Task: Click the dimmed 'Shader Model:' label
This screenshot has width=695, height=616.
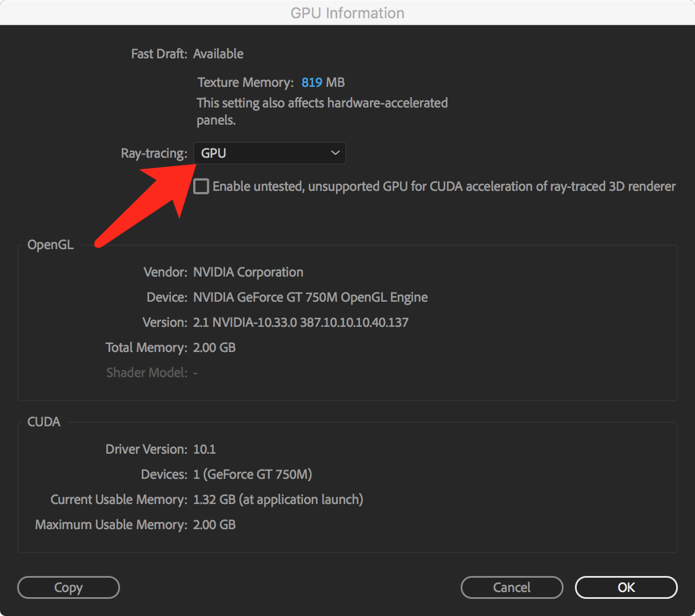Action: point(147,373)
